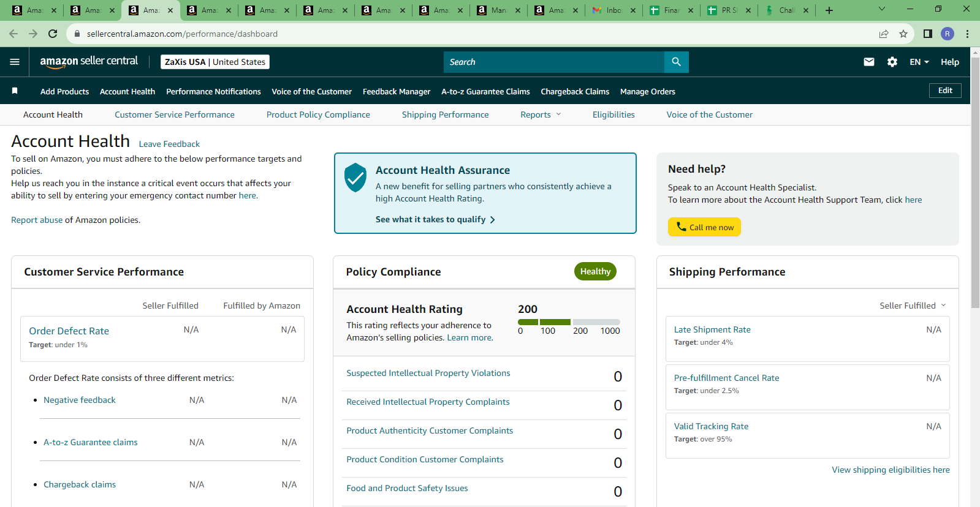Screen dimensions: 980x507
Task: Expand the Reports dropdown menu
Action: click(541, 115)
